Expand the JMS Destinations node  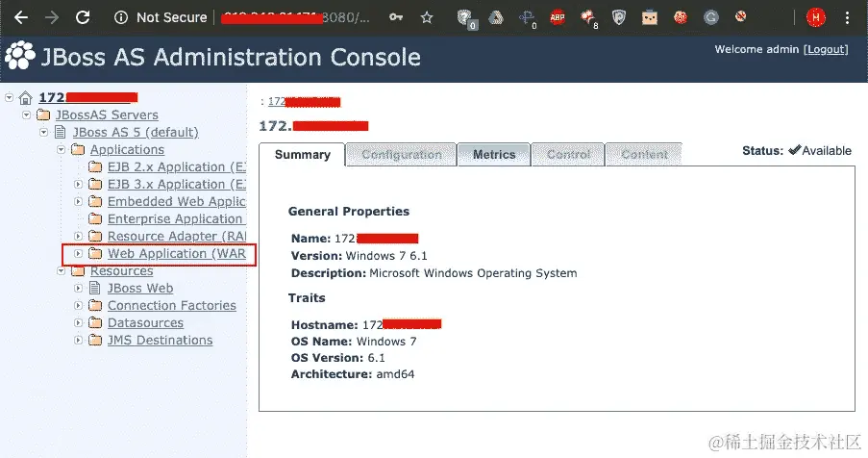tap(78, 340)
